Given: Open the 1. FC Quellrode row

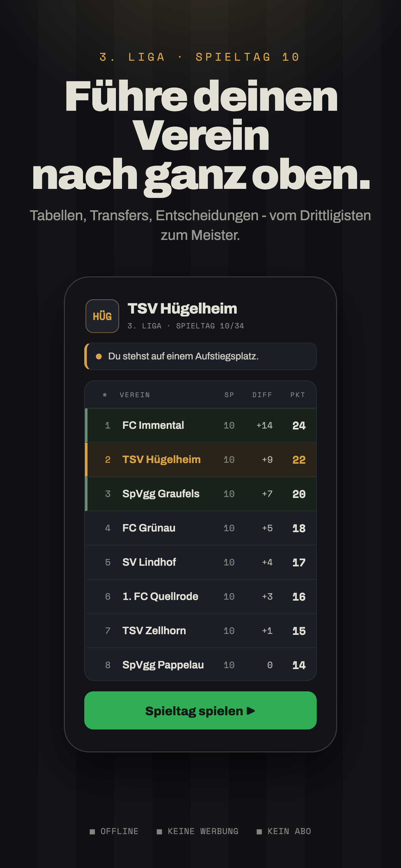Looking at the screenshot, I should [200, 596].
